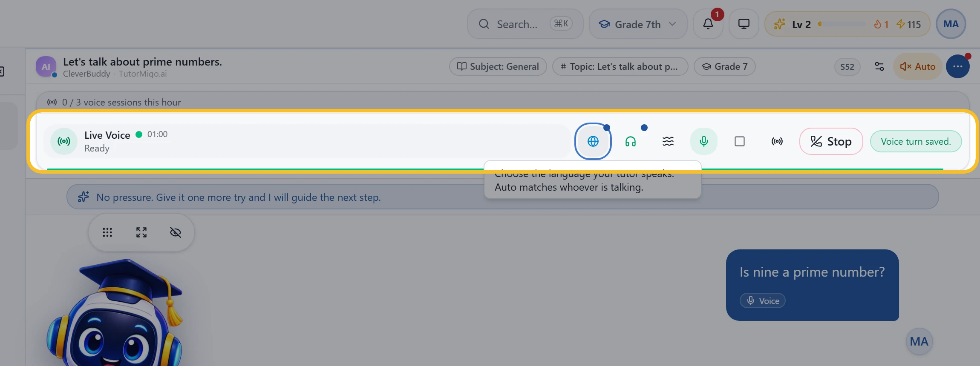Open the chat sliders settings icon
The width and height of the screenshot is (980, 366).
pos(879,66)
